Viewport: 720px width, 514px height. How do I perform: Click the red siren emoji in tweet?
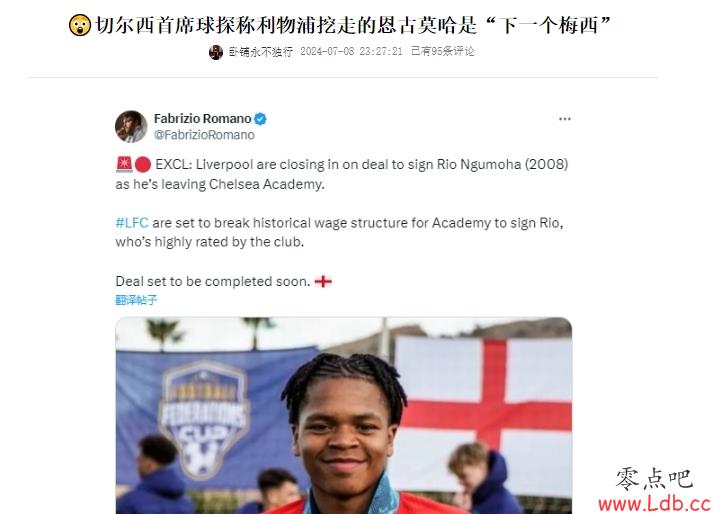pyautogui.click(x=124, y=164)
